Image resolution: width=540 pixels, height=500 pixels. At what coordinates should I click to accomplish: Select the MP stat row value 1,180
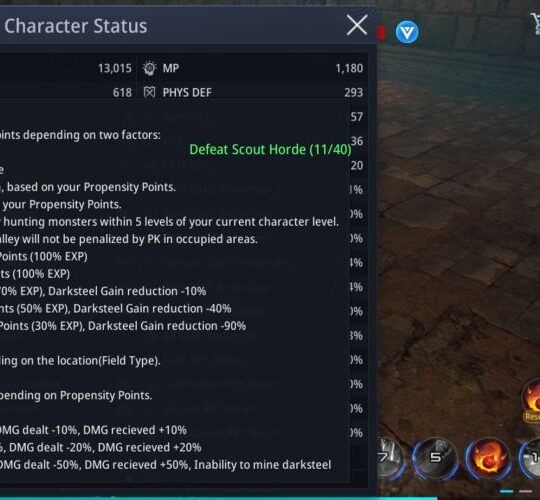[x=252, y=68]
